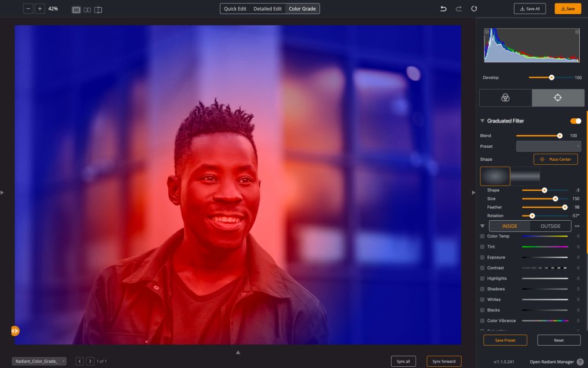
Task: Disable the Graduated Filter toggle
Action: pos(574,121)
